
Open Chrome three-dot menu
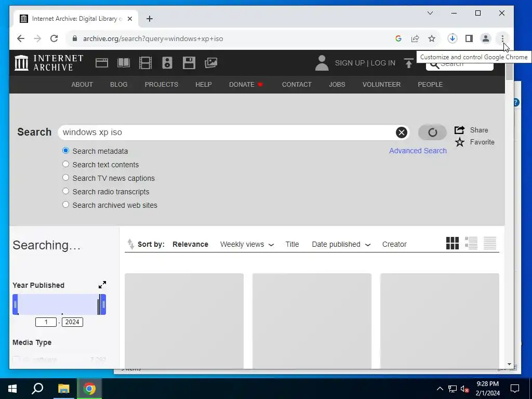[x=502, y=38]
